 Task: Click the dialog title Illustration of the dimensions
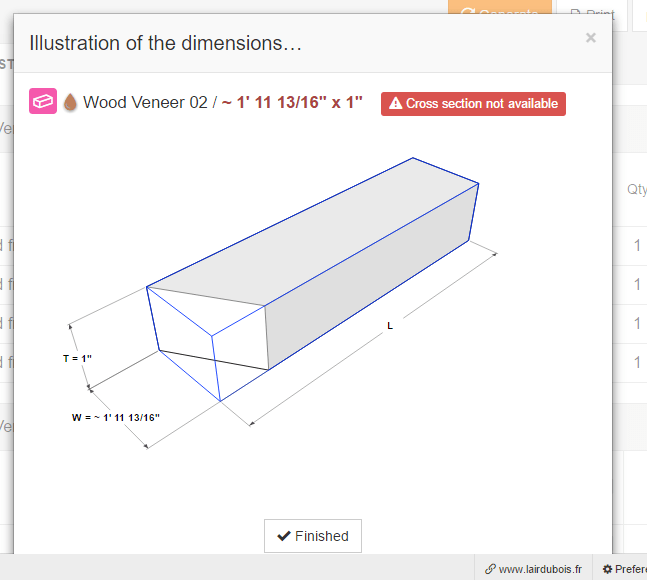[165, 43]
